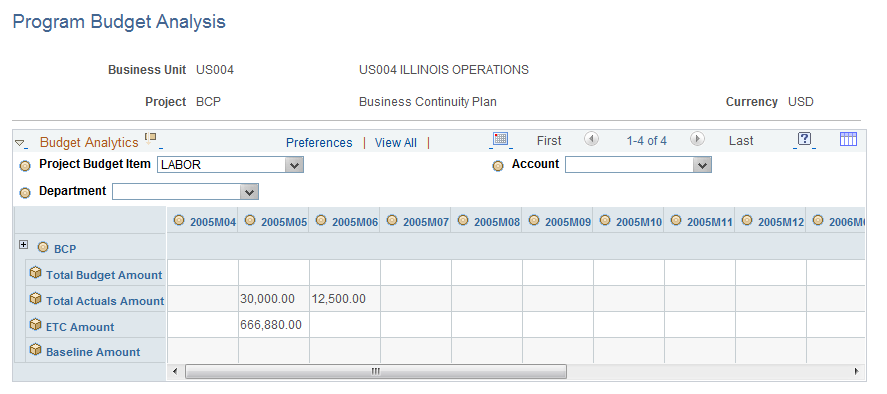Screen dimensions: 887x394
Task: Select the 2005M04 column header link
Action: coord(213,222)
